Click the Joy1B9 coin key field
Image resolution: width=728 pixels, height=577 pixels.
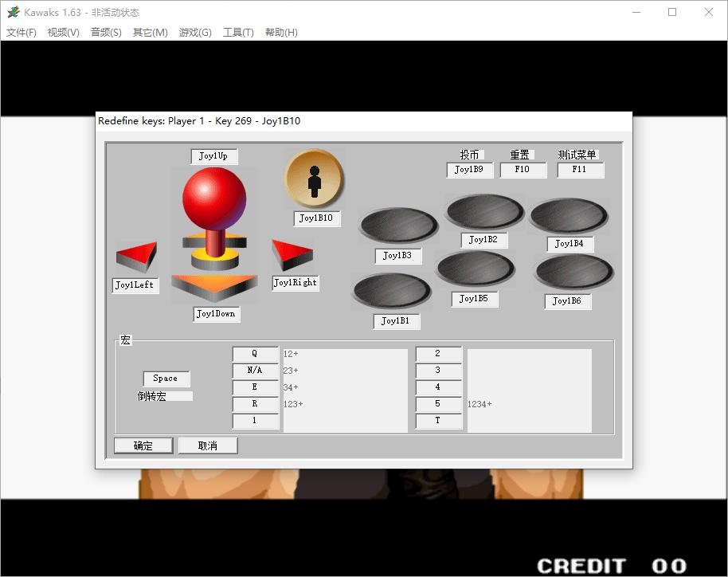pos(469,170)
